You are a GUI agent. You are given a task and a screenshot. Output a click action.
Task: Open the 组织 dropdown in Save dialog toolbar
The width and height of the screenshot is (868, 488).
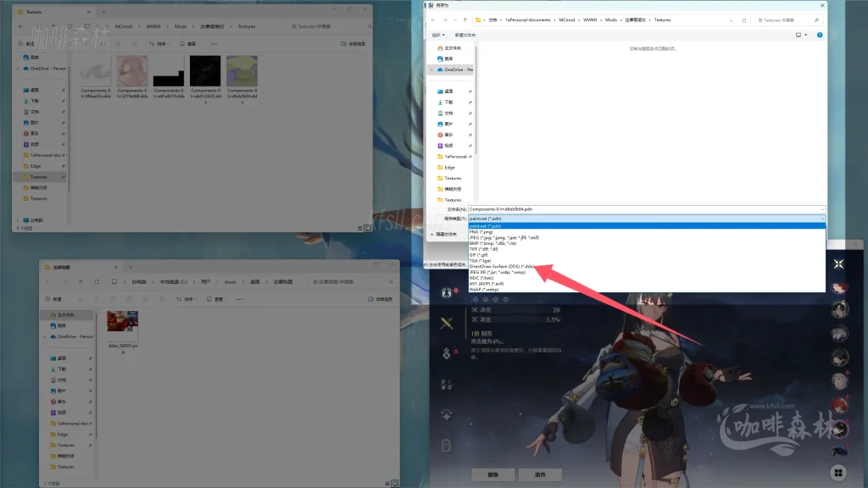pyautogui.click(x=437, y=35)
